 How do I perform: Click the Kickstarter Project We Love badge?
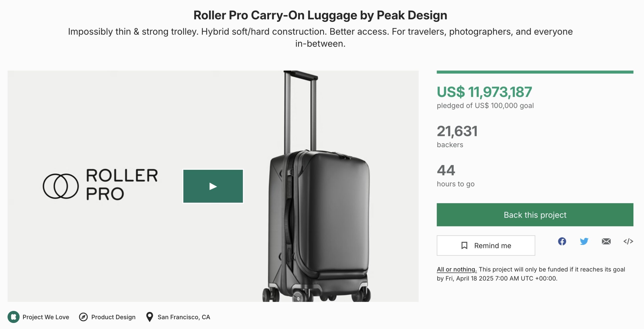(x=14, y=317)
